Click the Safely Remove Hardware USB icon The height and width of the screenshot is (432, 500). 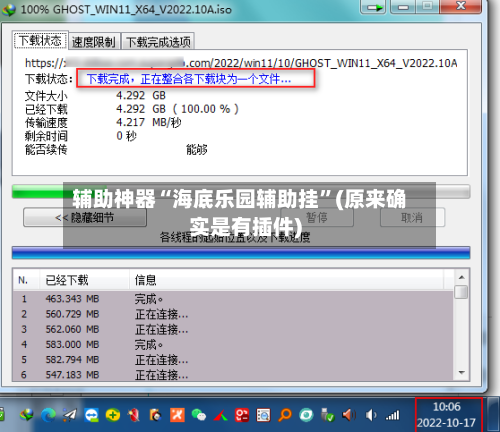[x=327, y=415]
